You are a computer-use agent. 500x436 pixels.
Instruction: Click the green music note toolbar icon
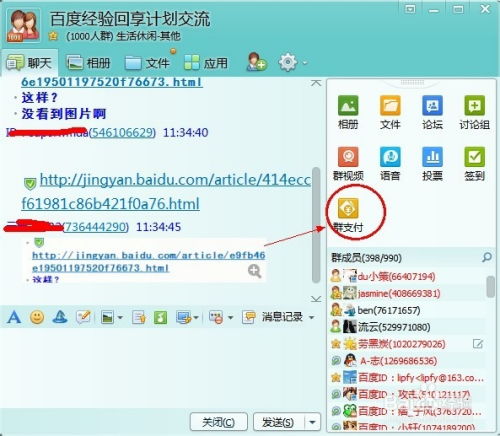coord(160,317)
